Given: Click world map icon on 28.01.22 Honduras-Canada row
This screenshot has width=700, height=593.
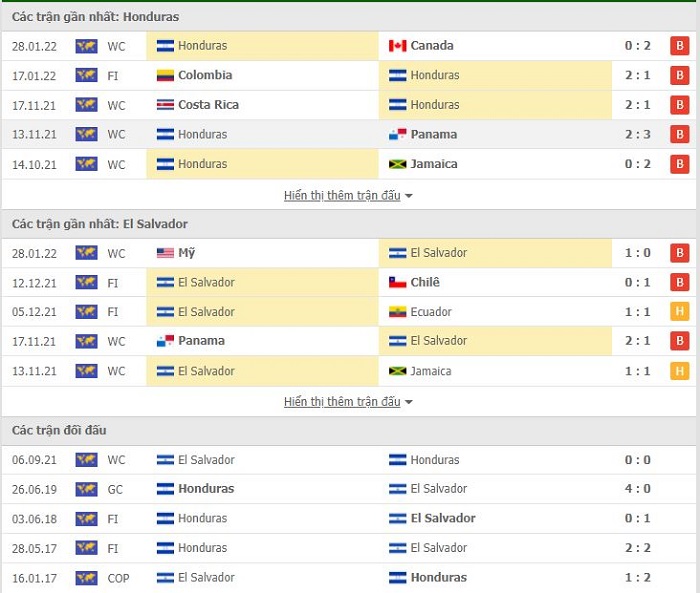Looking at the screenshot, I should (86, 46).
